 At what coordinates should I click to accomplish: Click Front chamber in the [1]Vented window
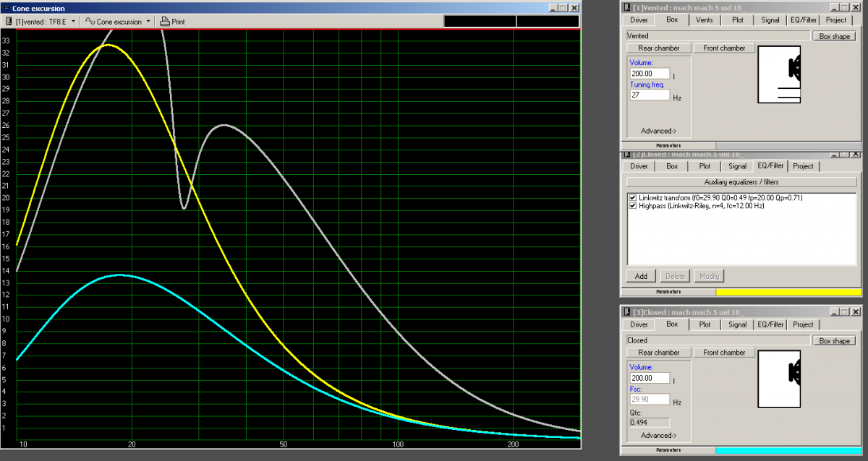tap(724, 48)
